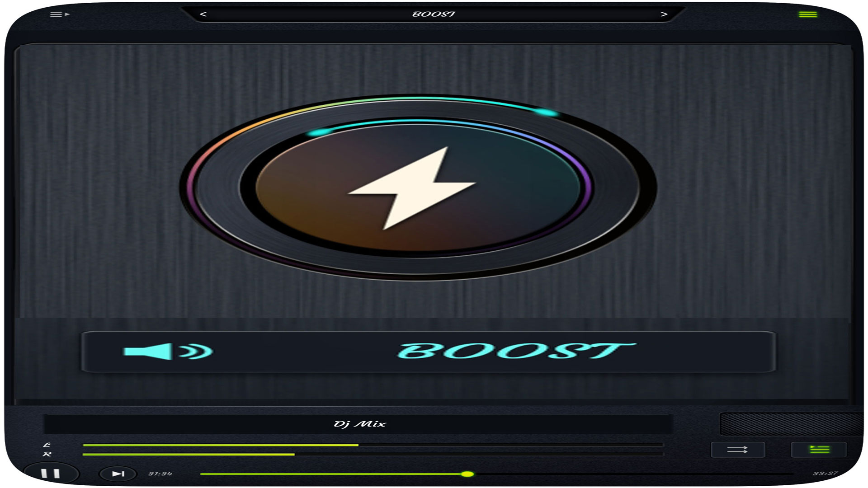Click the left arrow to change preset
The image size is (868, 488).
pyautogui.click(x=203, y=14)
